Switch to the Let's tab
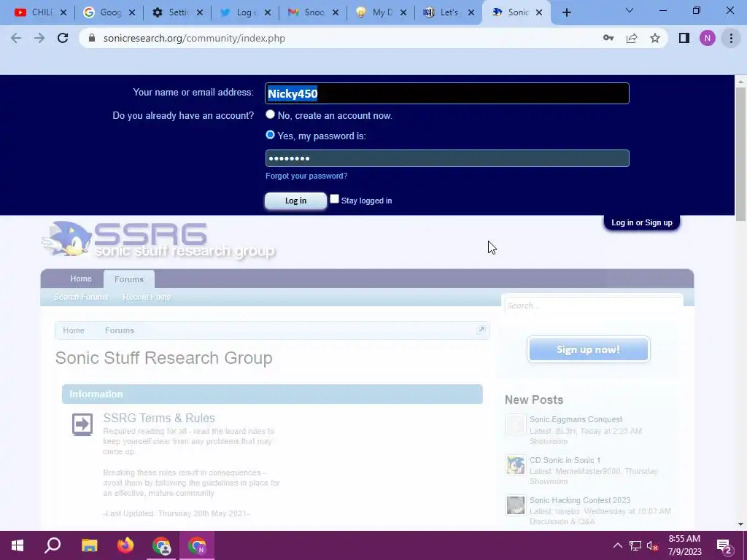This screenshot has width=747, height=560. click(x=443, y=12)
